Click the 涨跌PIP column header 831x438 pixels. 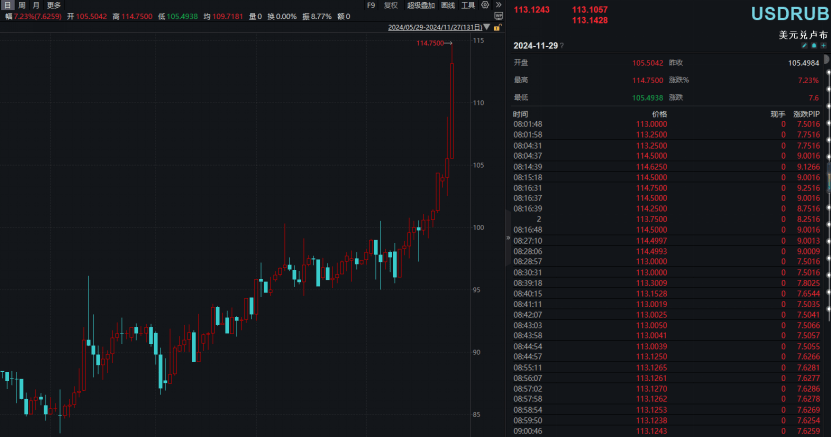806,115
